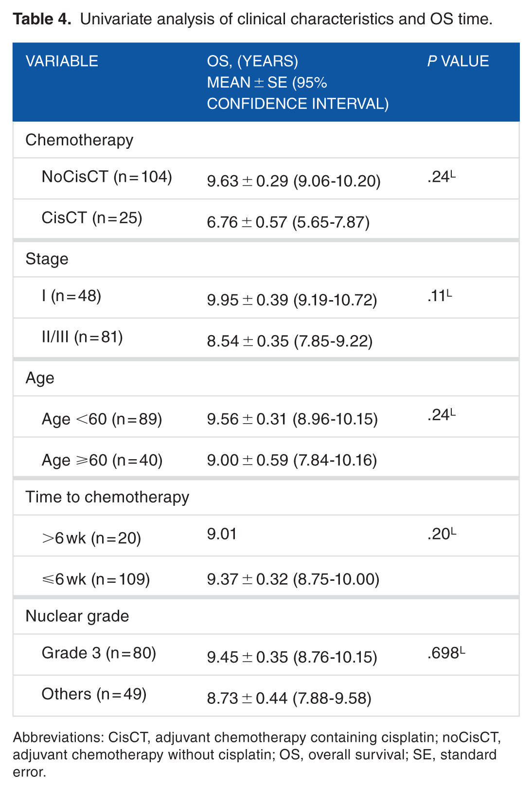Select the OS, (YEARS) header text
The height and width of the screenshot is (789, 532).
[x=252, y=61]
